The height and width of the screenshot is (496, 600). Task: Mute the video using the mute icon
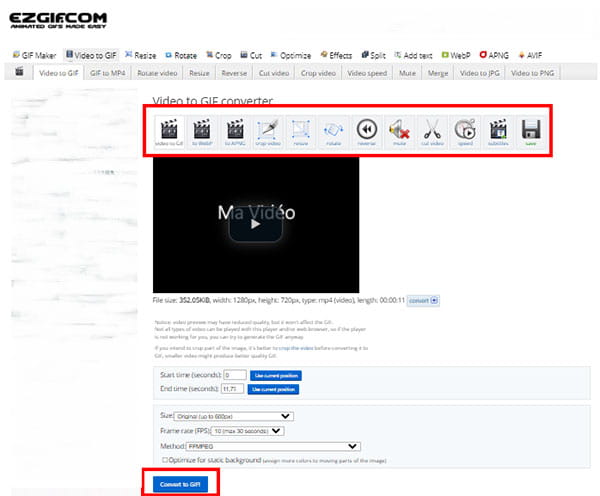399,132
